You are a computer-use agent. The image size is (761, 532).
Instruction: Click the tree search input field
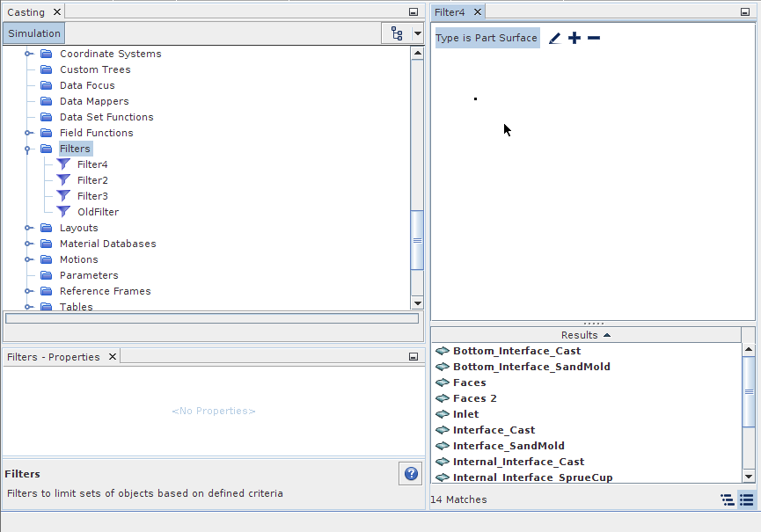212,318
